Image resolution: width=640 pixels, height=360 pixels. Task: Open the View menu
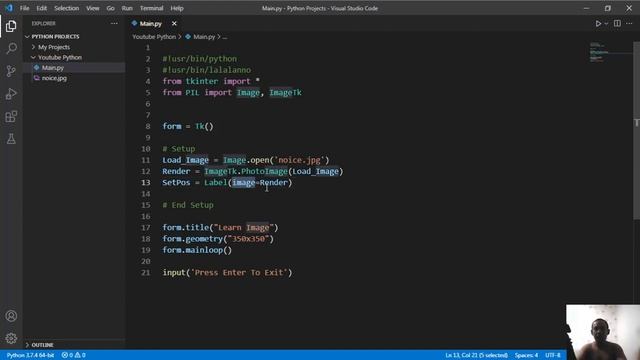pos(93,8)
